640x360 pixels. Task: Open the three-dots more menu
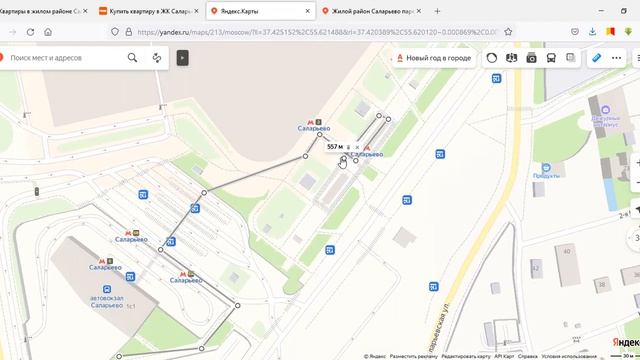click(616, 58)
